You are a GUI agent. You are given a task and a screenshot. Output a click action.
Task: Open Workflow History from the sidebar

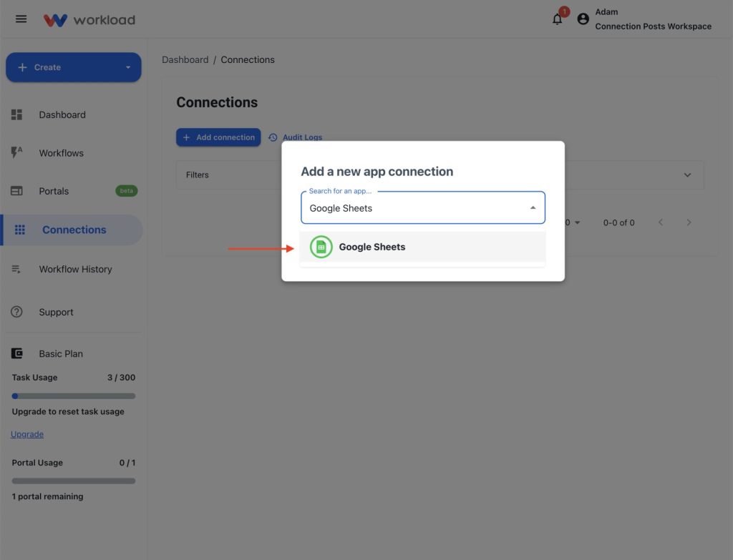74,269
